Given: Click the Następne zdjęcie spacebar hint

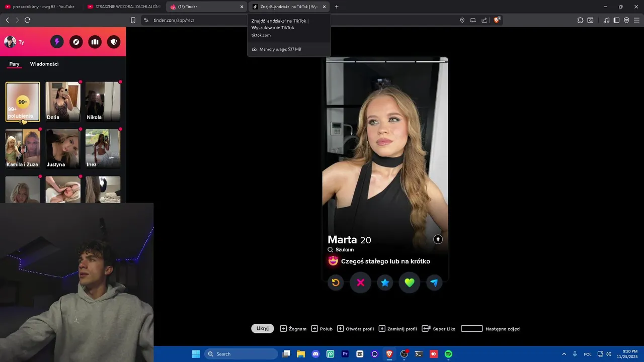Looking at the screenshot, I should [x=491, y=328].
